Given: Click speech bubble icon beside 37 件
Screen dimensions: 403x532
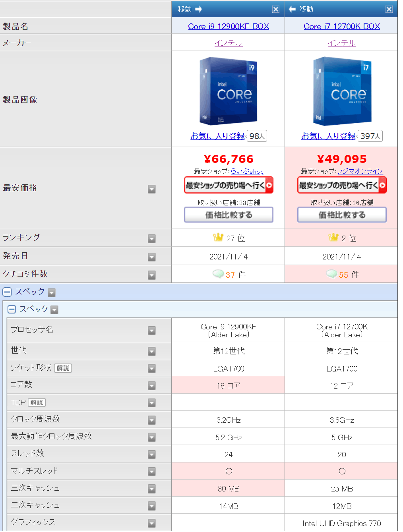Looking at the screenshot, I should click(218, 274).
